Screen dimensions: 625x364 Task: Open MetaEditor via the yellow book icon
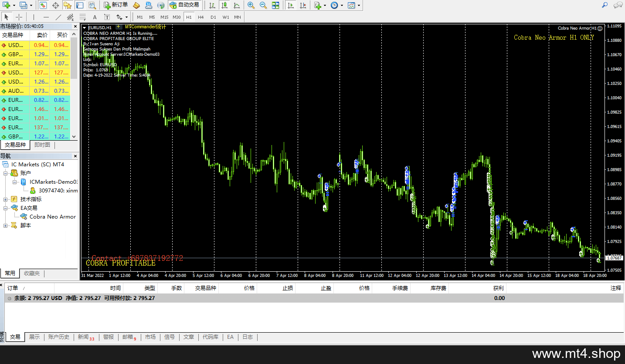click(x=136, y=5)
